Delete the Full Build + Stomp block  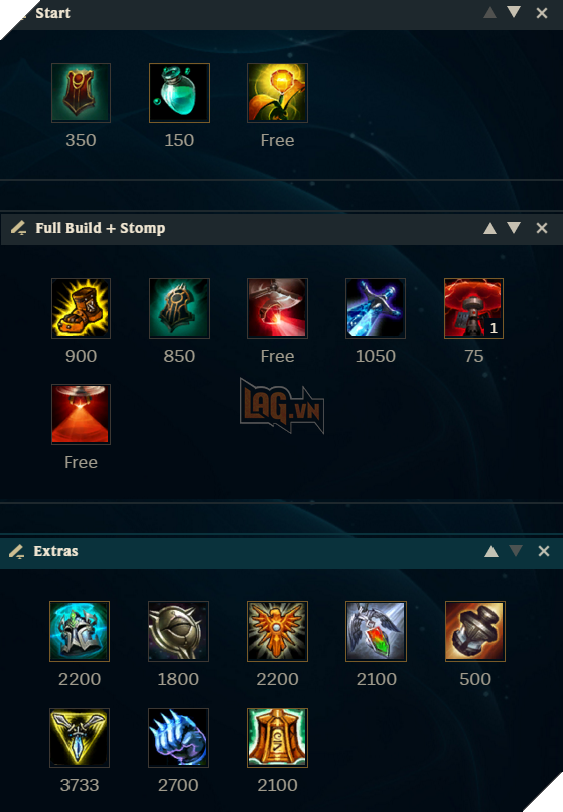(x=542, y=228)
